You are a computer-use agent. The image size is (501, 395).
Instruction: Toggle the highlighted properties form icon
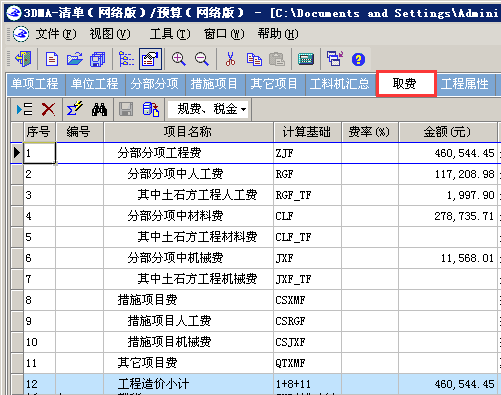point(150,59)
